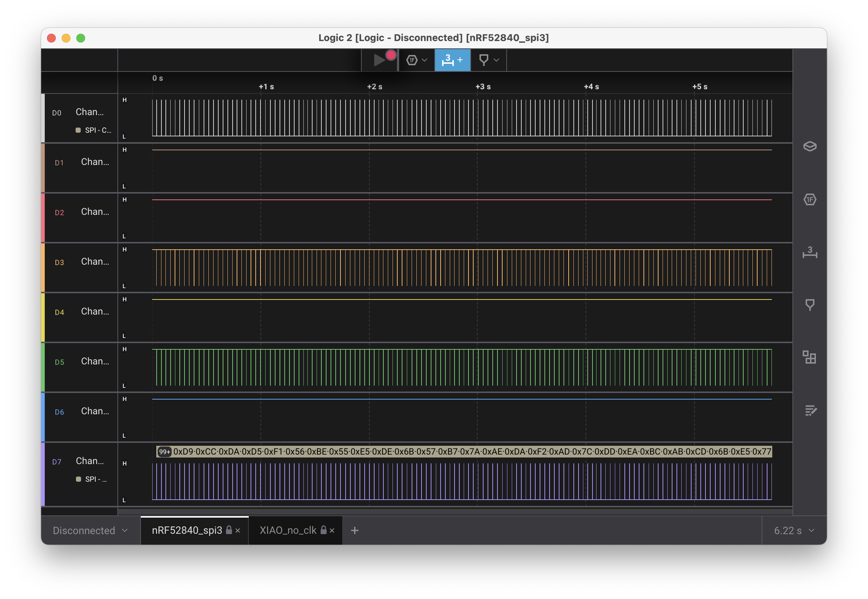868x599 pixels.
Task: Click the horizontal scrollbar under the waveforms
Action: click(x=455, y=511)
